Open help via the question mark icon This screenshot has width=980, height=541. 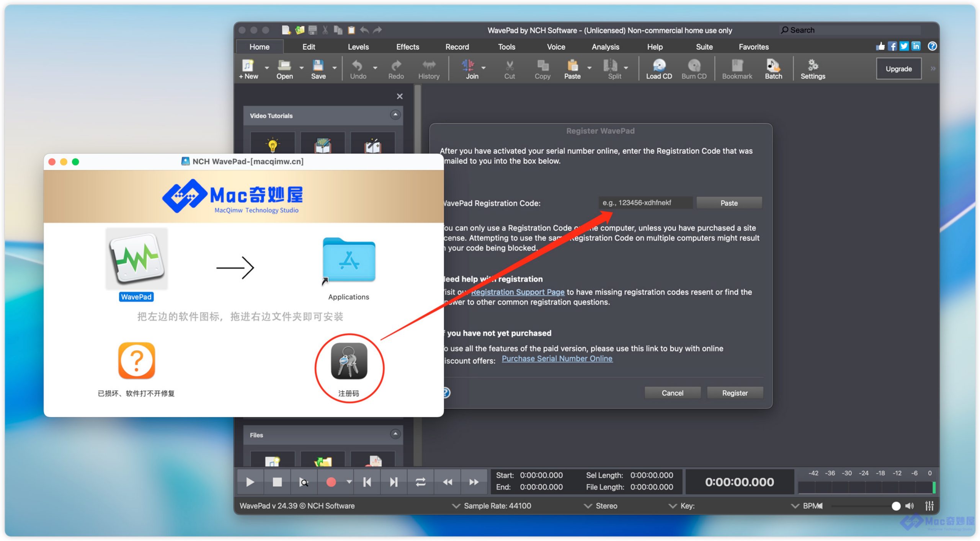[933, 46]
